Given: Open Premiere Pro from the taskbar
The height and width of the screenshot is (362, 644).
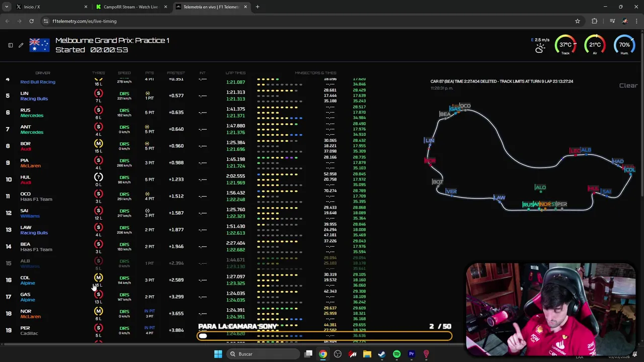Looking at the screenshot, I should (x=412, y=354).
